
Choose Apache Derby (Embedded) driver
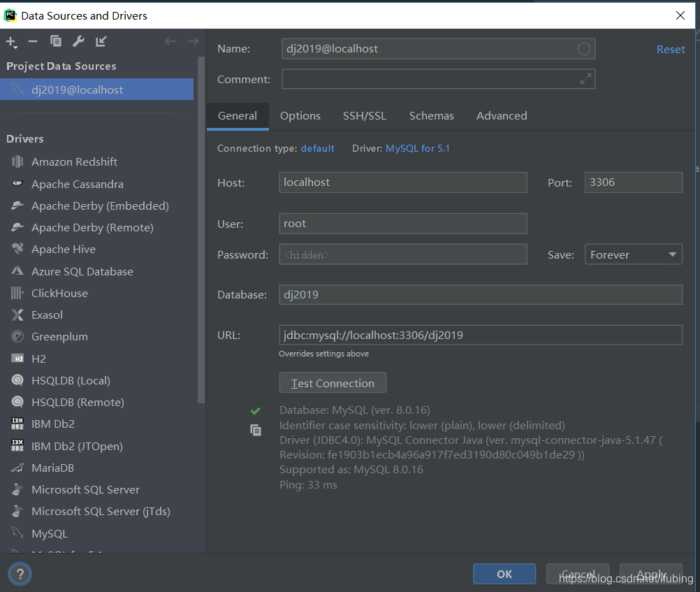(x=97, y=206)
